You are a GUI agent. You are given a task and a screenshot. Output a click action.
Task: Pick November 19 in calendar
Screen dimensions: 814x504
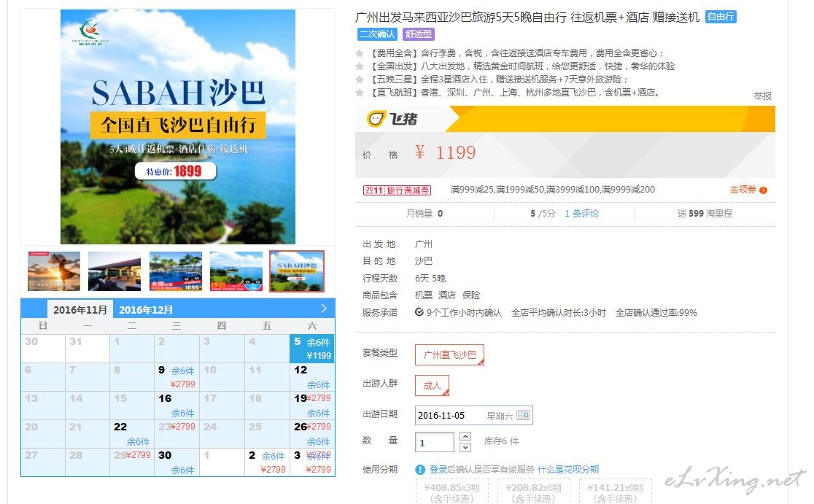click(x=312, y=406)
